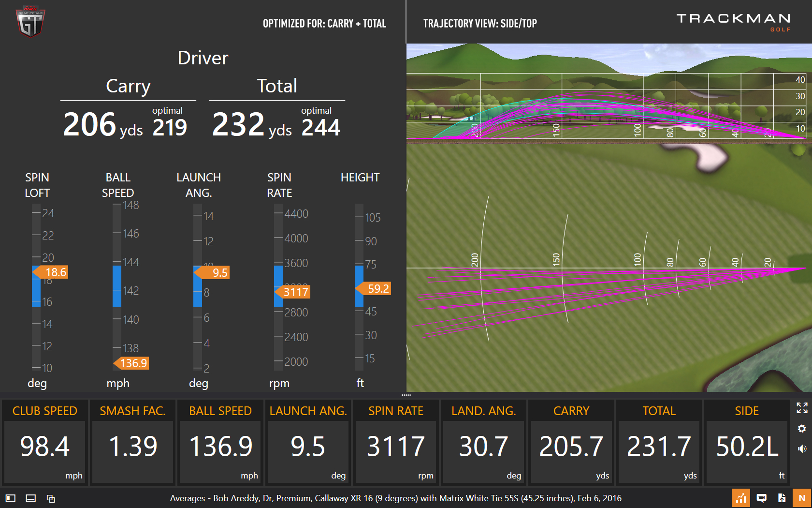Click the Averages session description text

pyautogui.click(x=396, y=498)
